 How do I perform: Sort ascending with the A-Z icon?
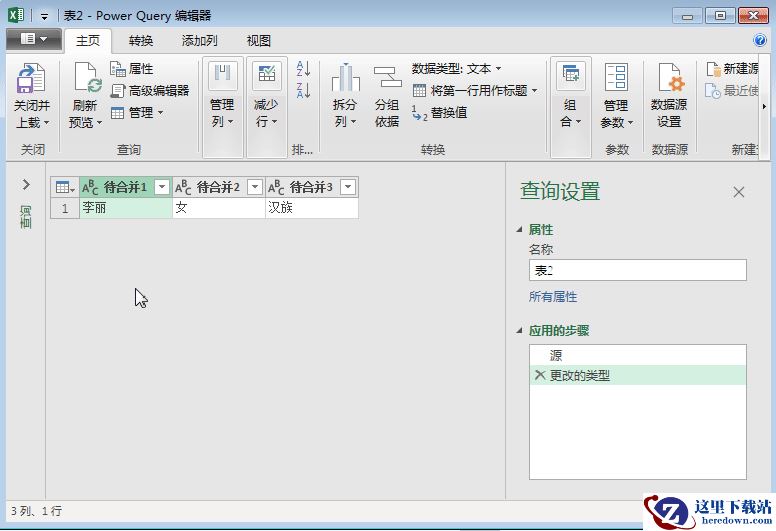click(x=303, y=68)
